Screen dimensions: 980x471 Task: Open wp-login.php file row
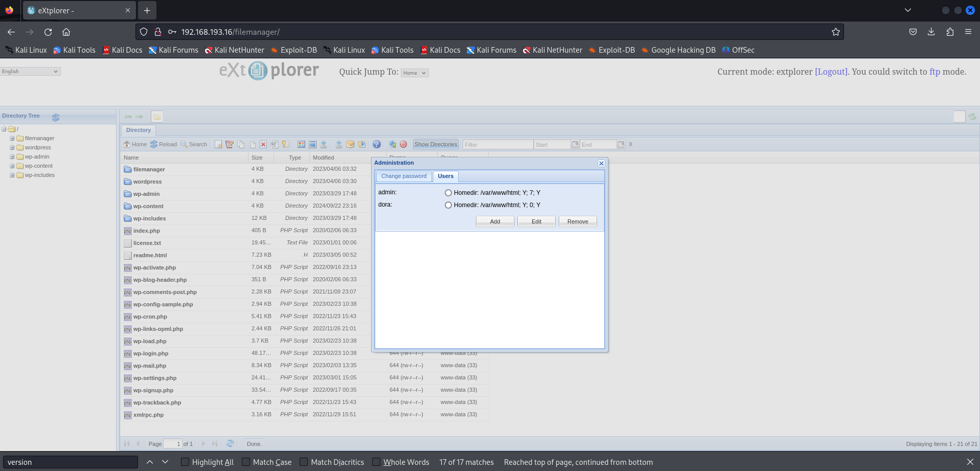[x=304, y=353]
